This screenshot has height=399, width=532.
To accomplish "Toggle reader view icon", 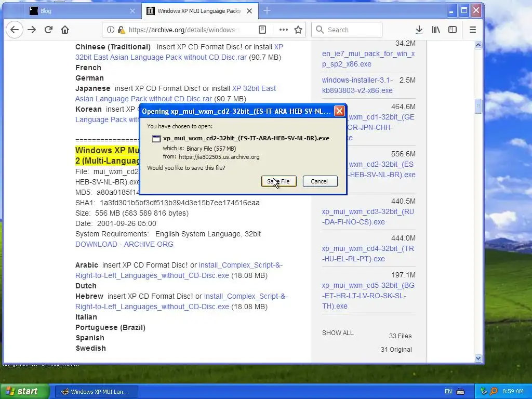I will (262, 30).
